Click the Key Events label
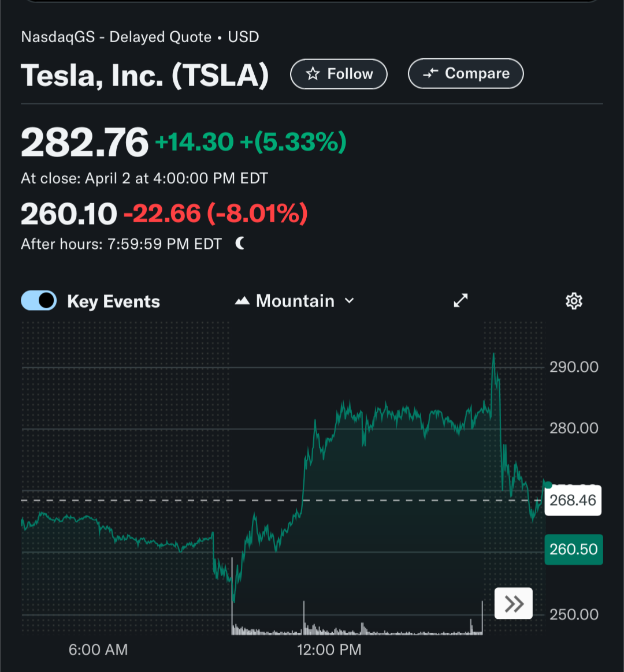The image size is (624, 672). click(113, 301)
